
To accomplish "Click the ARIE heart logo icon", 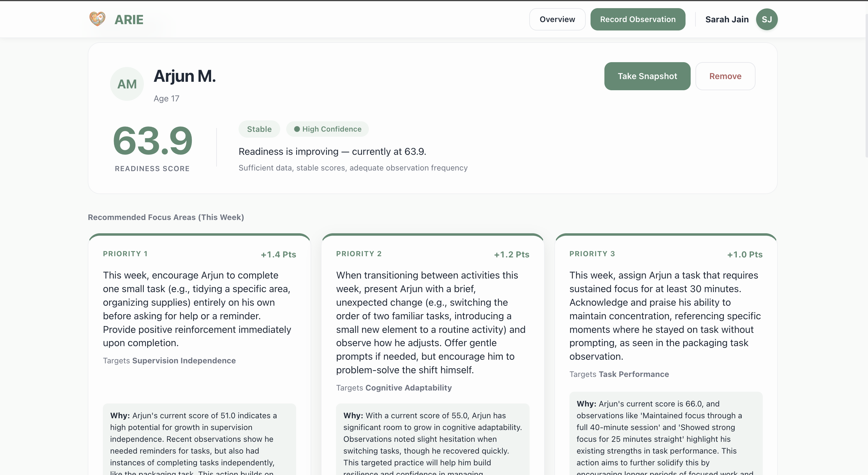I will [x=97, y=19].
